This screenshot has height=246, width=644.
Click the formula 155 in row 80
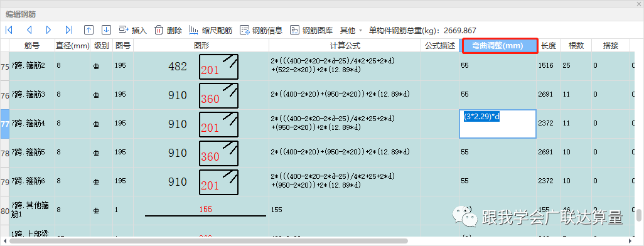coord(277,210)
